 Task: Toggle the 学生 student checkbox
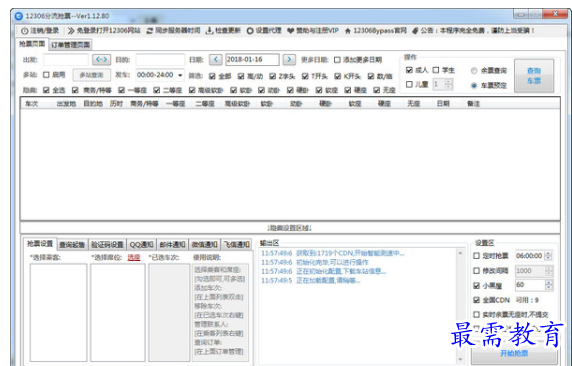coord(436,70)
